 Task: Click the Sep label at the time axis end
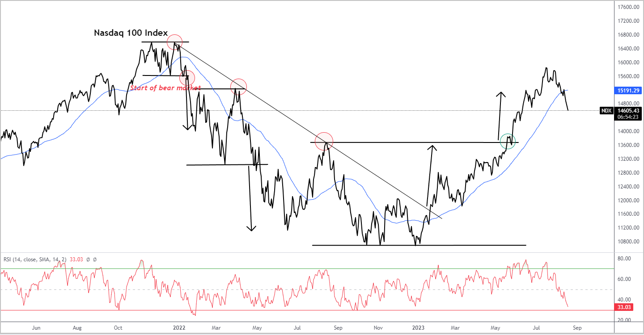[x=577, y=327]
